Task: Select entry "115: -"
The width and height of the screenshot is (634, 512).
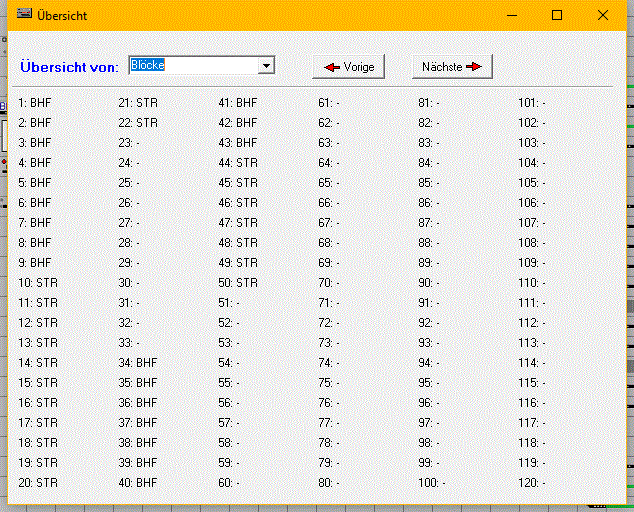Action: [x=532, y=383]
